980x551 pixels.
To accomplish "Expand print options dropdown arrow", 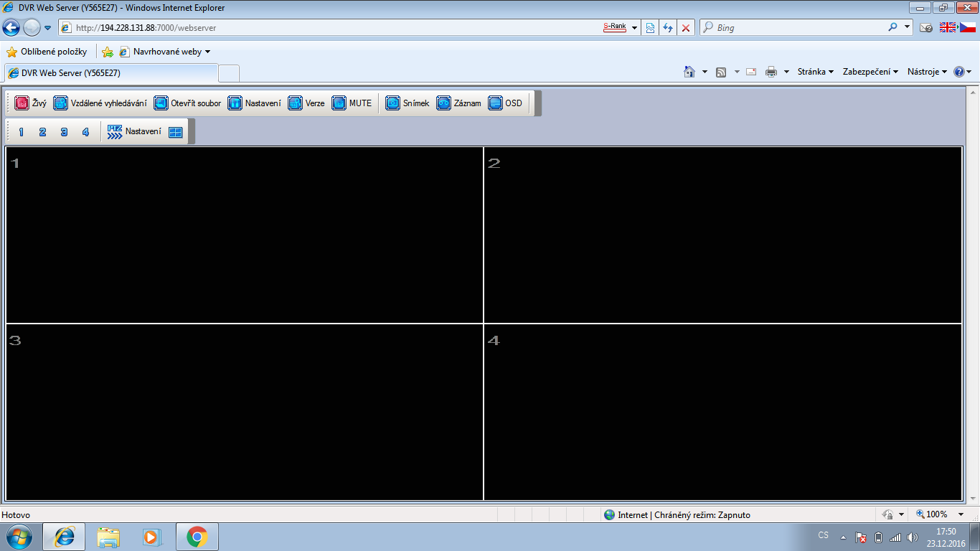I will [x=786, y=72].
